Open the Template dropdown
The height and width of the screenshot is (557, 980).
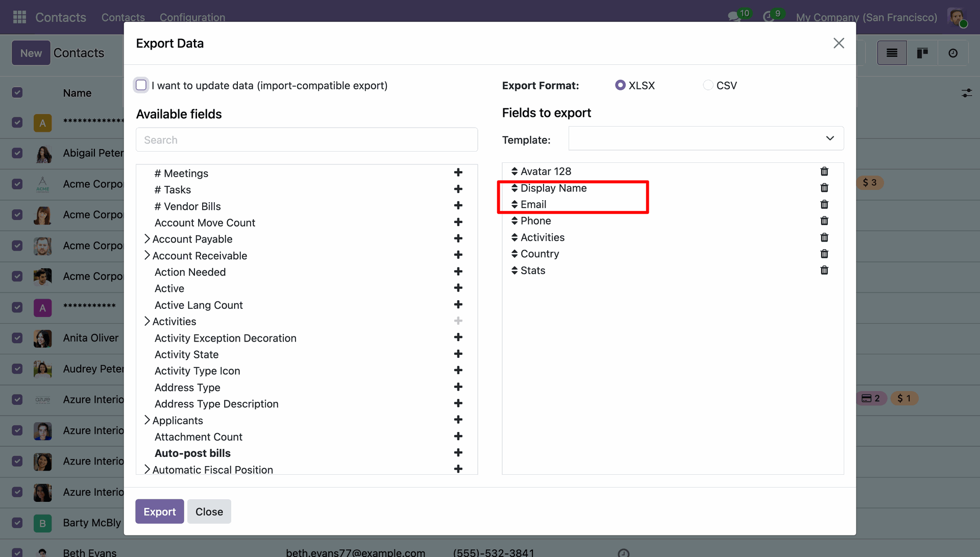(706, 138)
